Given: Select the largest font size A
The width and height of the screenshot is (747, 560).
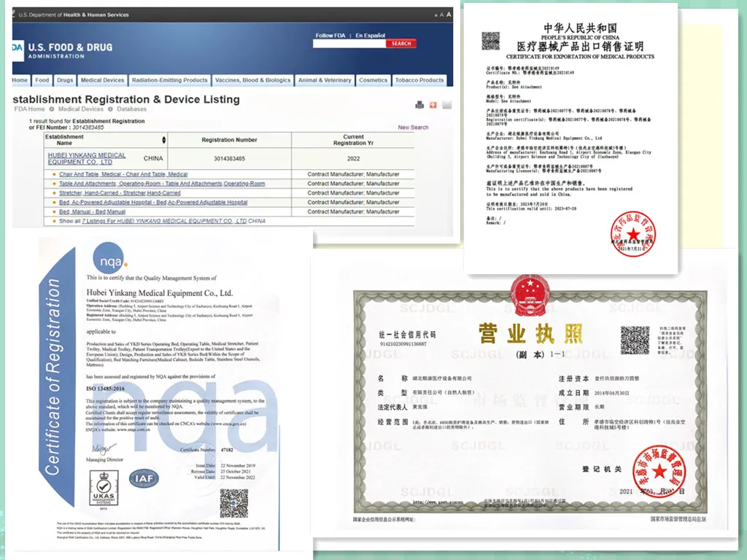Looking at the screenshot, I should 449,15.
